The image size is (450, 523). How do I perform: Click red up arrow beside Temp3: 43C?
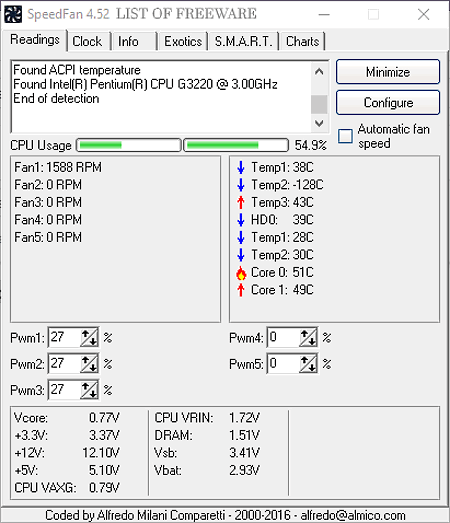click(241, 202)
